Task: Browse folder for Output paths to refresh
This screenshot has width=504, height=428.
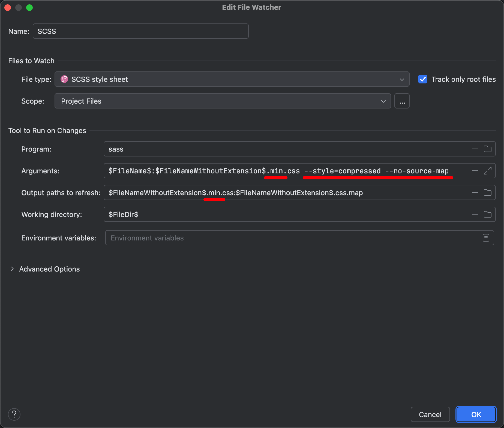Action: (487, 192)
